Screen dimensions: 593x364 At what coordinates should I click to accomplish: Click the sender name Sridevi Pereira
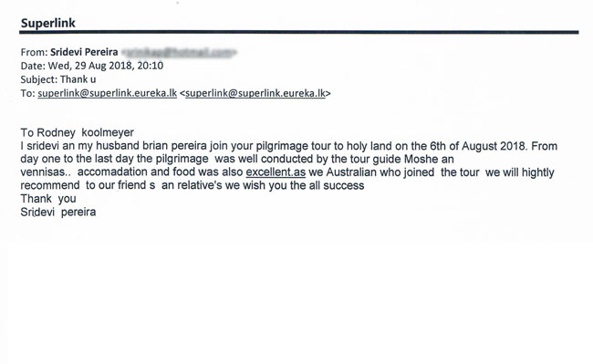[84, 52]
